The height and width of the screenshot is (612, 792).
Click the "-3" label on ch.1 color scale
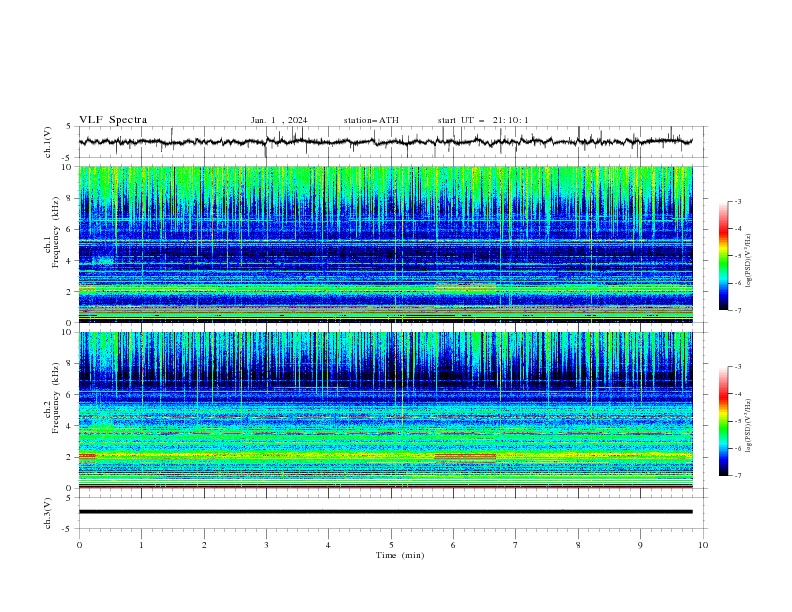(737, 201)
